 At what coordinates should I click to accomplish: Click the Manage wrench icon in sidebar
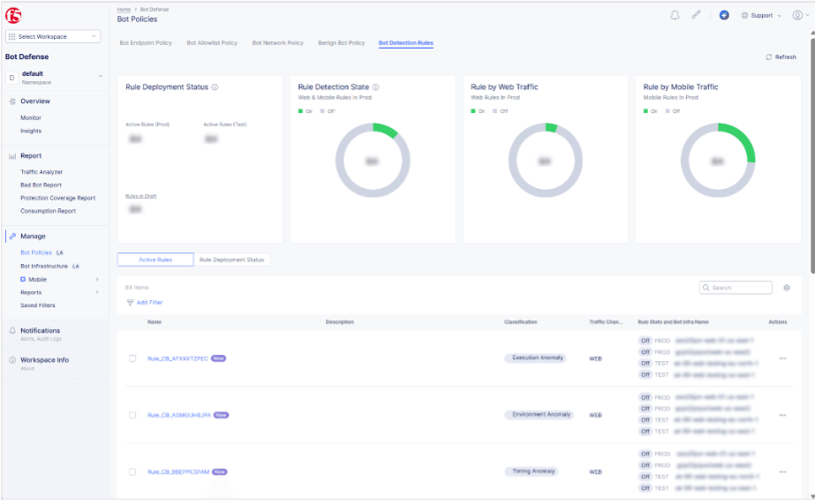pos(12,237)
